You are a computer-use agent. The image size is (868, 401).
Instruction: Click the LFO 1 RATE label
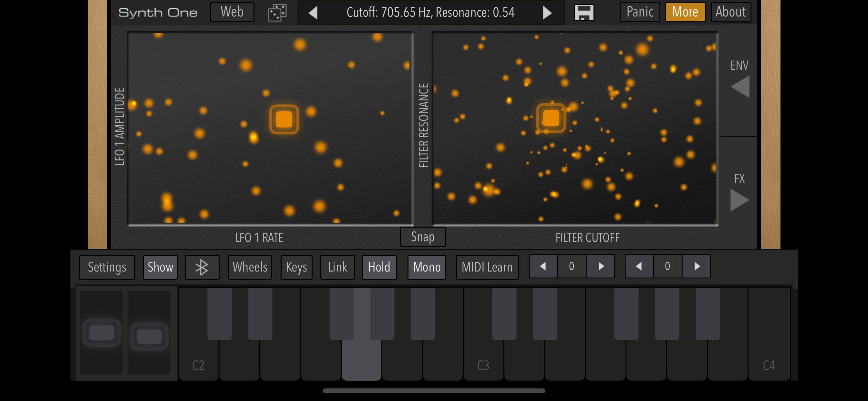259,238
